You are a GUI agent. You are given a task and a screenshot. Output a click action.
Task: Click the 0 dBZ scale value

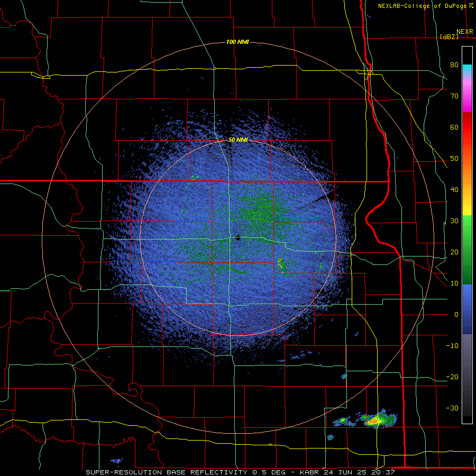tap(456, 315)
